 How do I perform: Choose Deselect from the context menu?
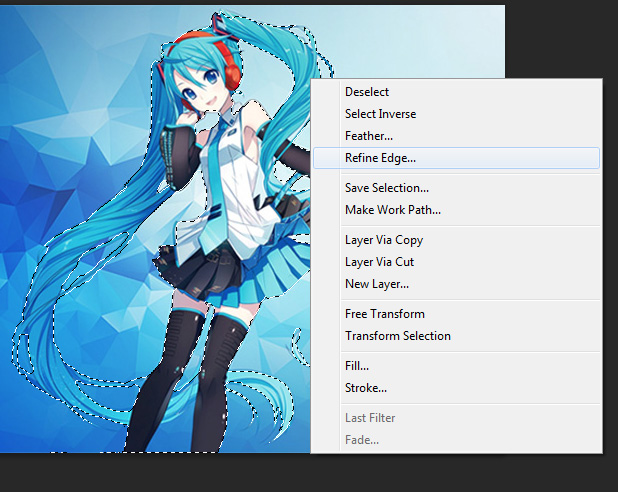456,92
